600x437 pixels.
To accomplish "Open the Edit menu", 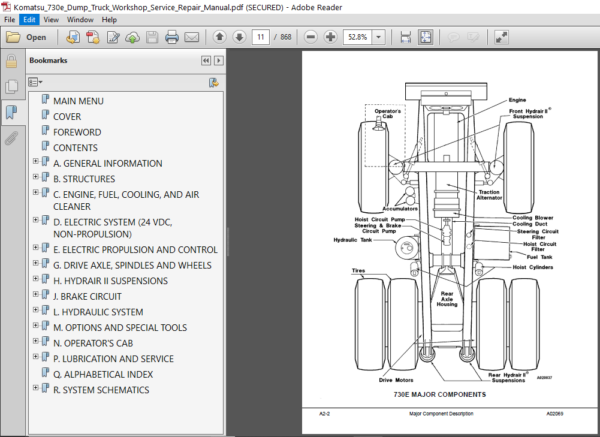I will click(x=29, y=20).
